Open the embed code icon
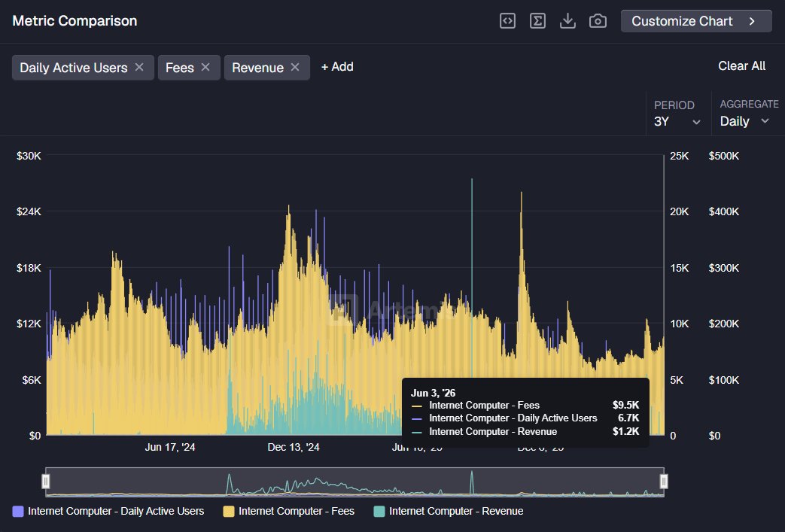 coord(507,21)
